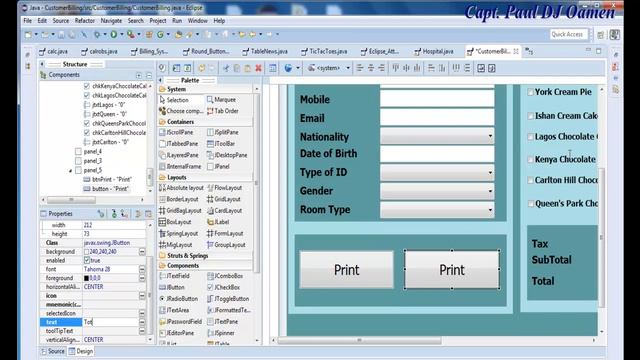Open the Window menu
Screen dimensions: 640x360
(x=198, y=21)
